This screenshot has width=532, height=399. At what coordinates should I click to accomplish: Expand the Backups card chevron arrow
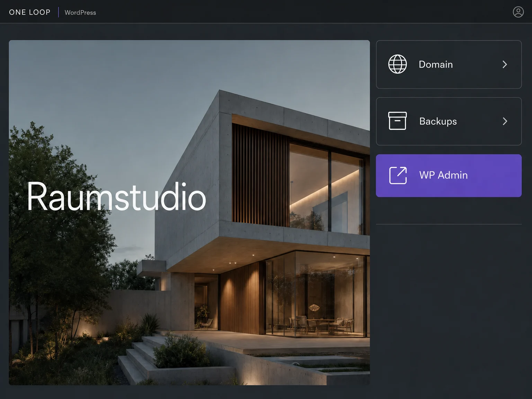tap(505, 121)
